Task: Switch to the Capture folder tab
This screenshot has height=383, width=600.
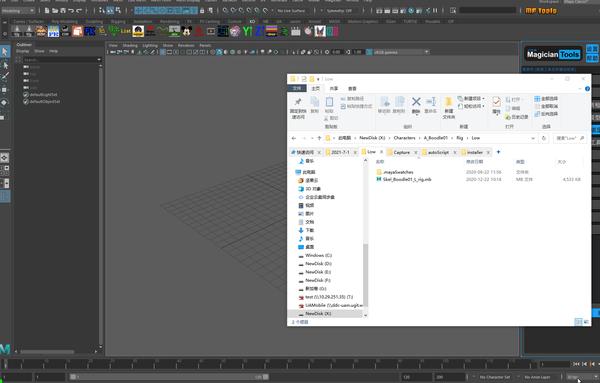Action: (x=402, y=152)
